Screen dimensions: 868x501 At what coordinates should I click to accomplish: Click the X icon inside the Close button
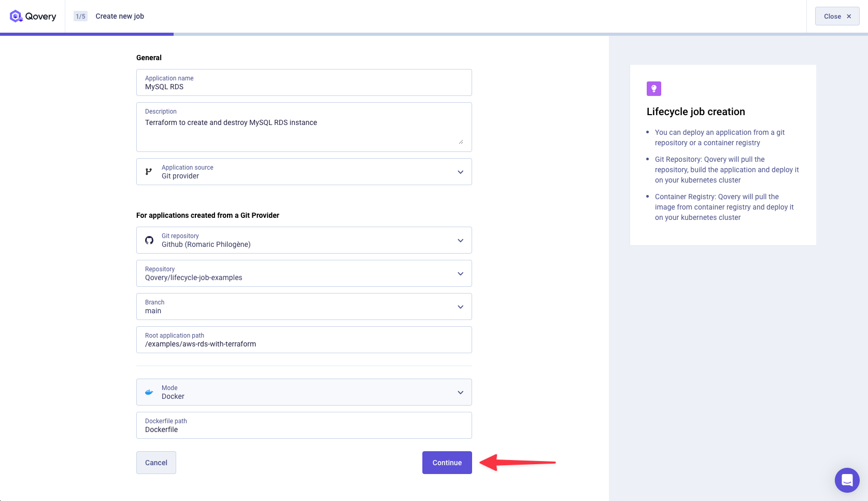(x=849, y=16)
